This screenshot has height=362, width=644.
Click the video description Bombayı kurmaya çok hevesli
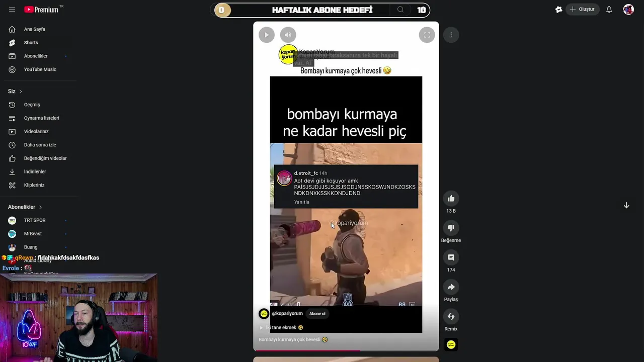tap(293, 339)
